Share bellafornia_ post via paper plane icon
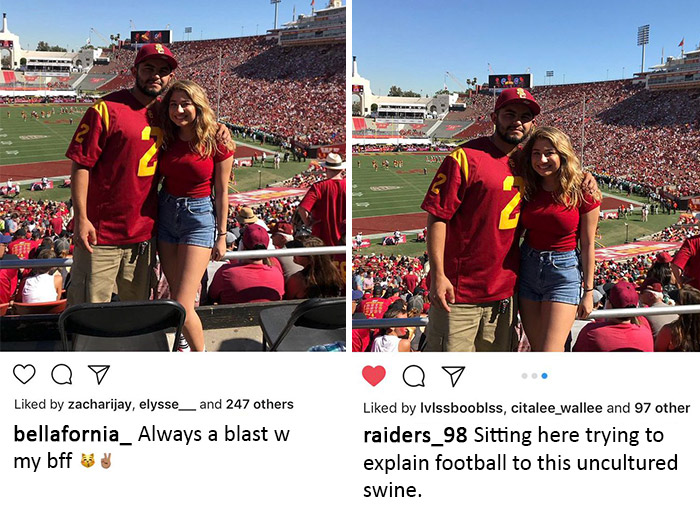Screen dimensions: 700x515 (x=98, y=374)
